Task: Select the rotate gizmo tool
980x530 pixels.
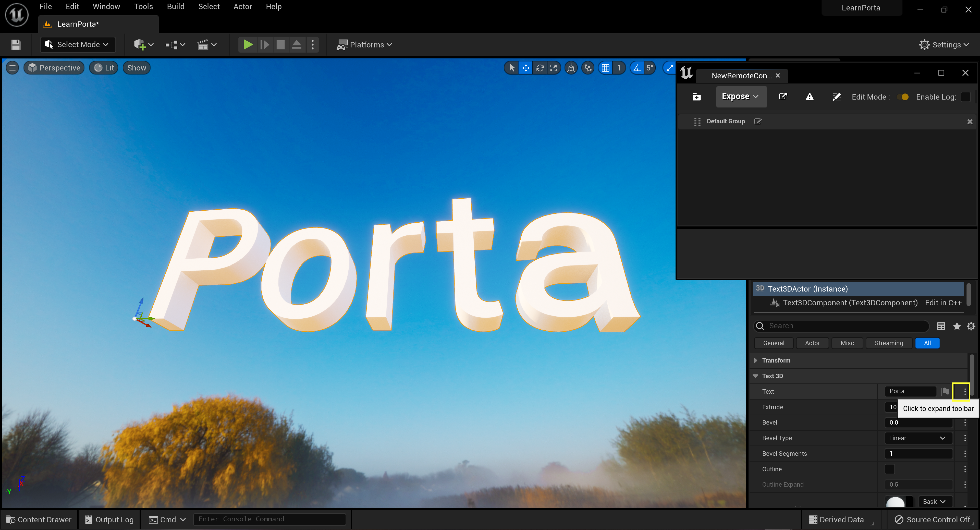Action: (x=540, y=68)
